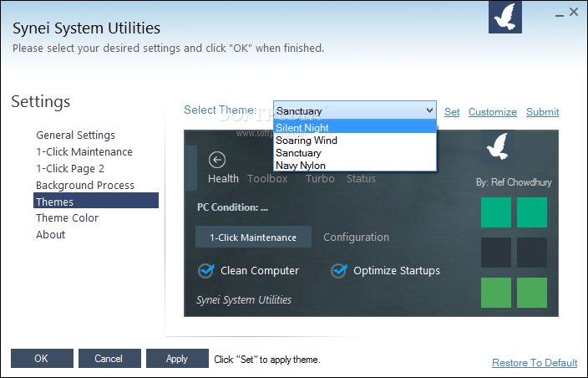Close the Synei settings window

tap(573, 12)
